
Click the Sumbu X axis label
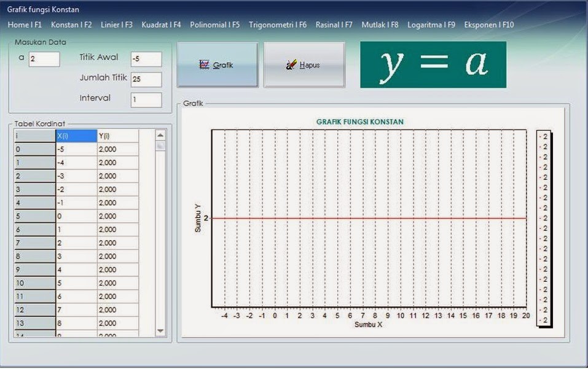click(x=368, y=325)
